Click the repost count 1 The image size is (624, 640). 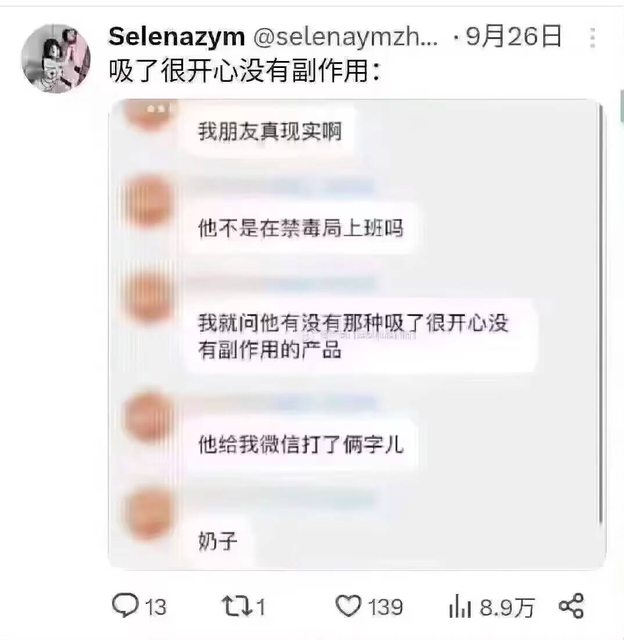click(x=261, y=607)
